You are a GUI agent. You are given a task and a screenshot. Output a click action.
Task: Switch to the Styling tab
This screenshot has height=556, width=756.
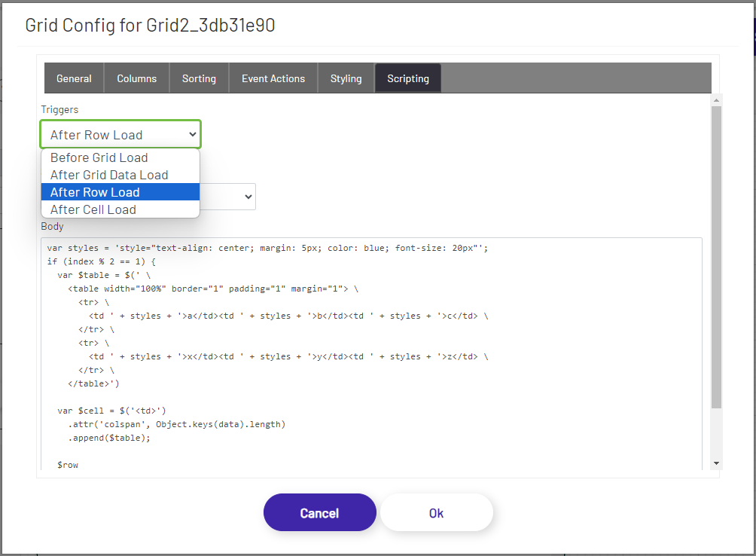(346, 78)
